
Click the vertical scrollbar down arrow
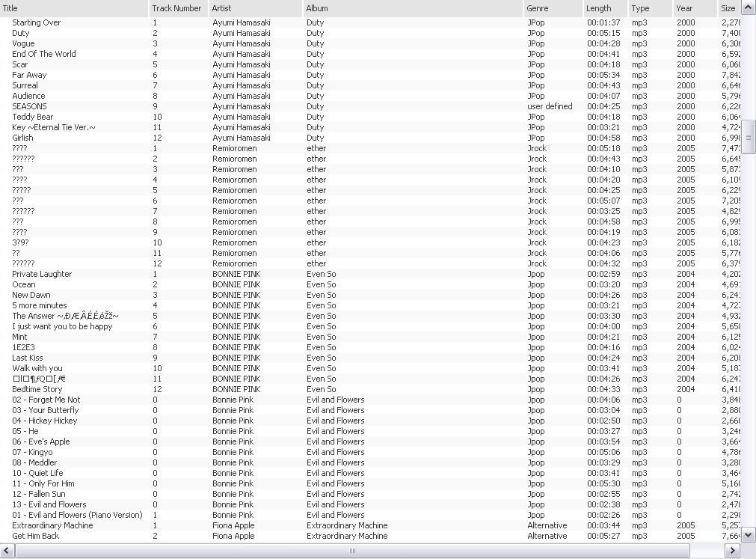coord(749,534)
